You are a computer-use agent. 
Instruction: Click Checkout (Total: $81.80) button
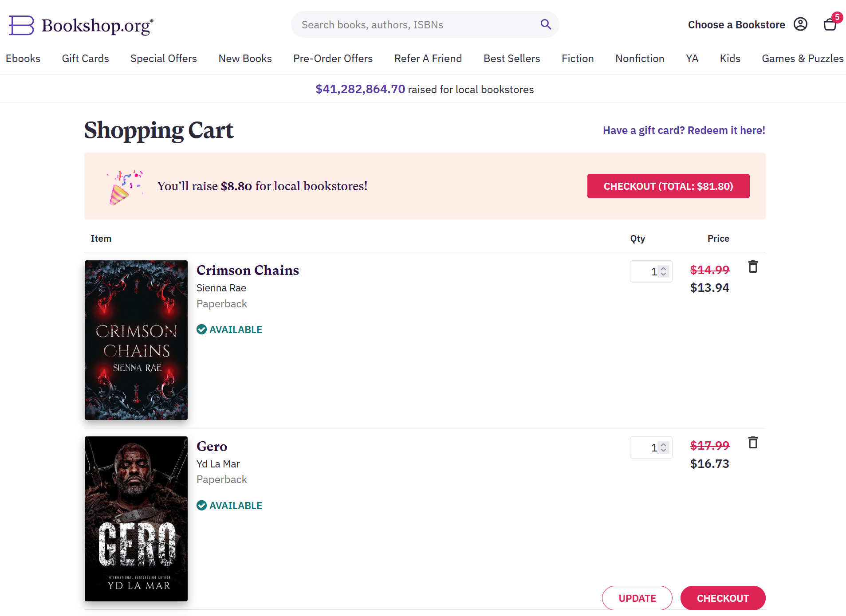[x=668, y=186]
